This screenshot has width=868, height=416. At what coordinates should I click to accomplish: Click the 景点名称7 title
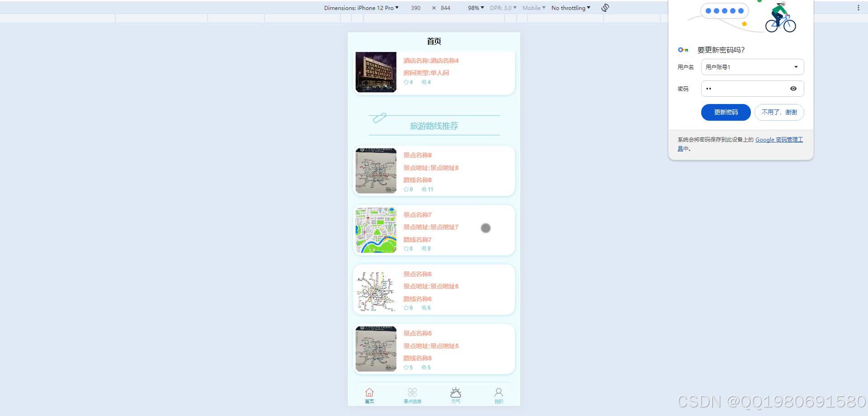coord(417,215)
